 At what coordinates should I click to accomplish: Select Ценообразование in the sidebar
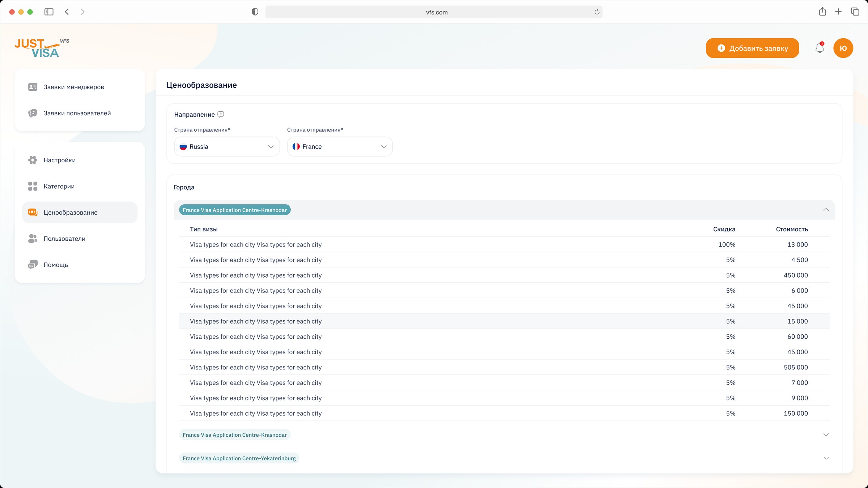click(x=80, y=213)
